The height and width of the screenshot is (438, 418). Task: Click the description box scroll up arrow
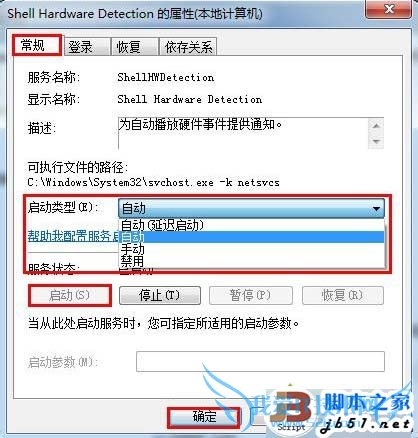click(x=376, y=126)
